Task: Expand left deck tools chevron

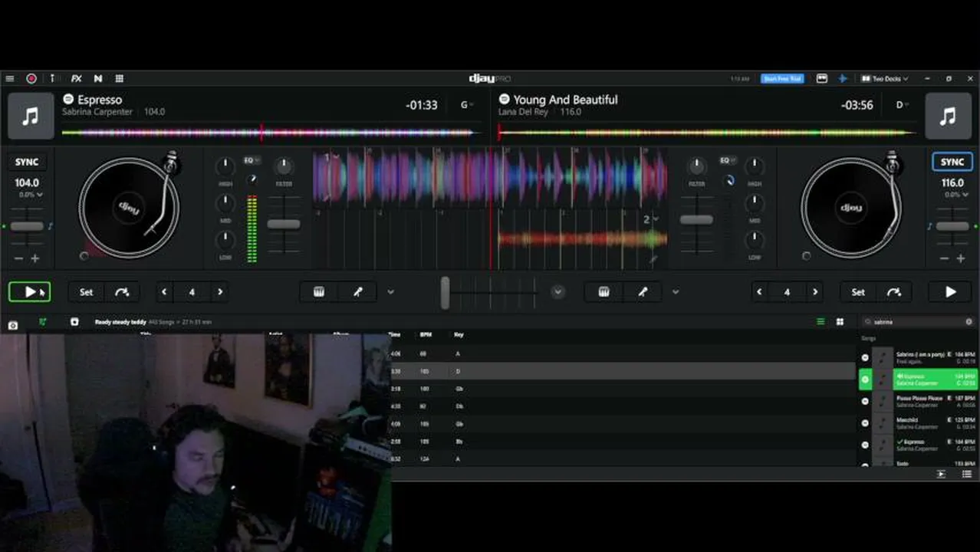Action: click(390, 291)
